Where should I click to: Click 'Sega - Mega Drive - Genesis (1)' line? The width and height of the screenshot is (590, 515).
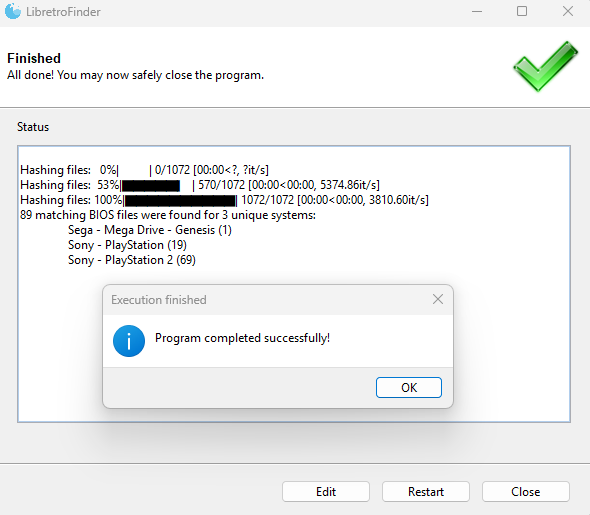(x=150, y=230)
